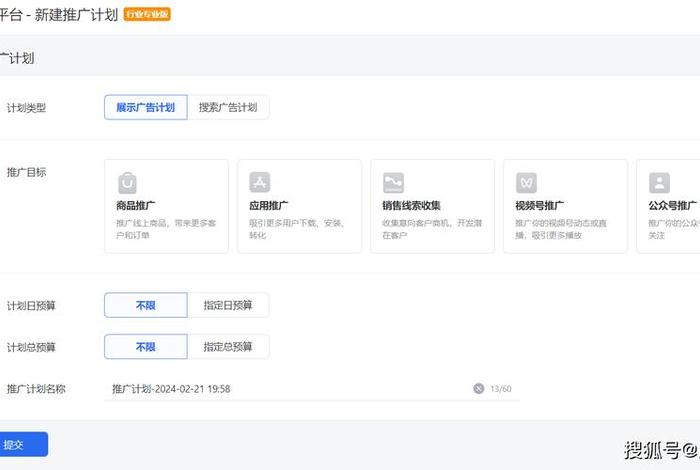Viewport: 700px width, 470px height.
Task: Click the 销售线索收集 chart icon
Action: pyautogui.click(x=393, y=183)
